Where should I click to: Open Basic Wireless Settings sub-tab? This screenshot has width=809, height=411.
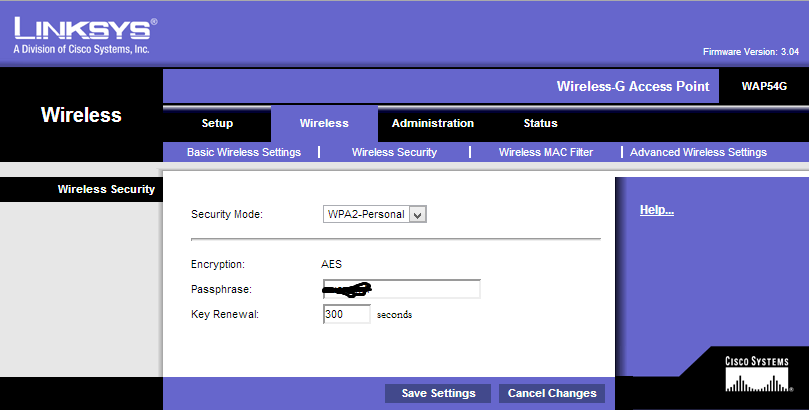coord(244,152)
